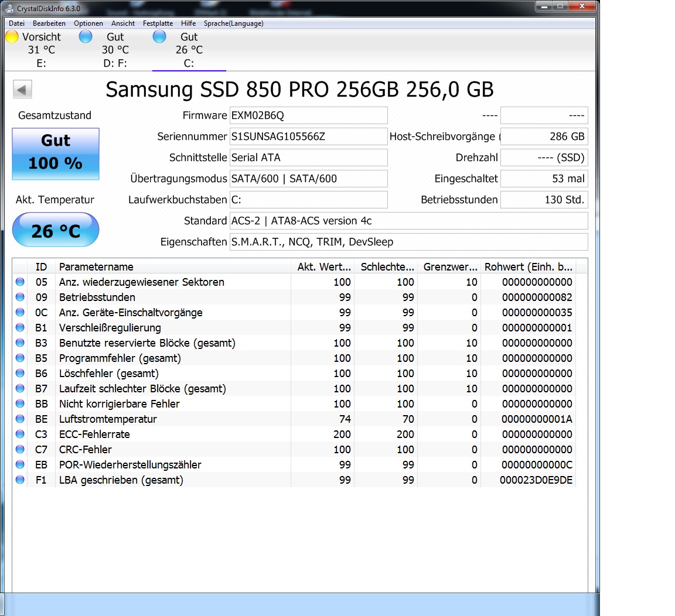Viewport: 675px width, 616px height.
Task: Click status dot for attribute 0C
Action: click(x=20, y=312)
